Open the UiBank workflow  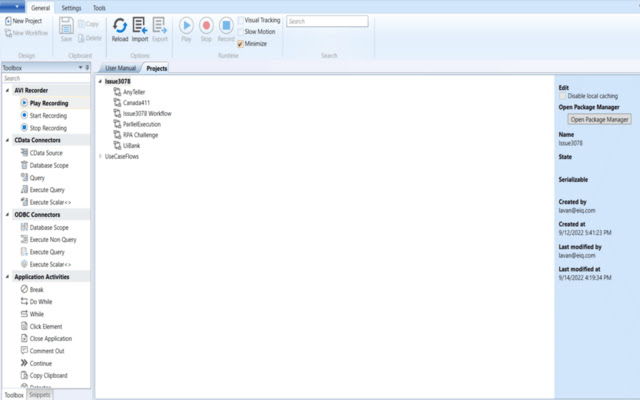(127, 145)
